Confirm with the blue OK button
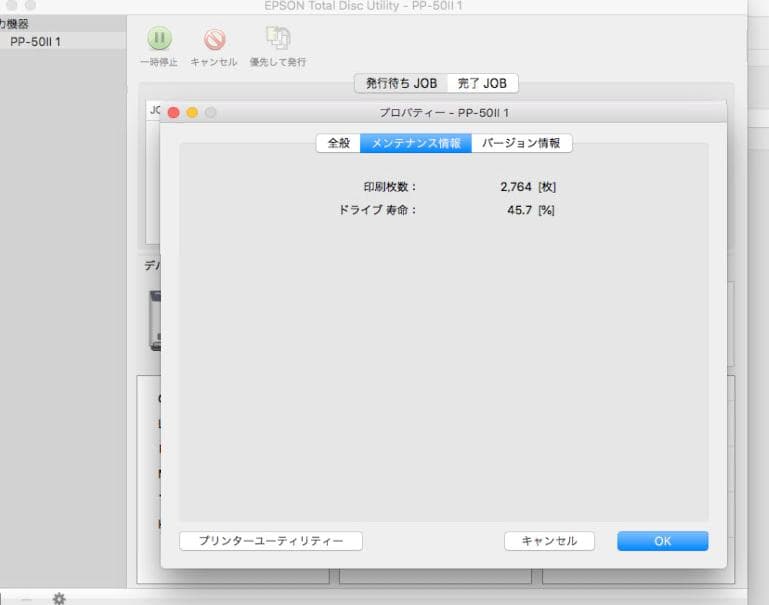Viewport: 769px width, 605px height. click(x=663, y=541)
